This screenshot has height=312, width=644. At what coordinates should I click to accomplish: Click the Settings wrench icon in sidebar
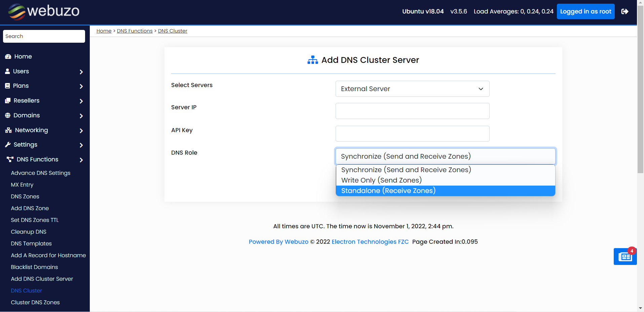(x=8, y=145)
